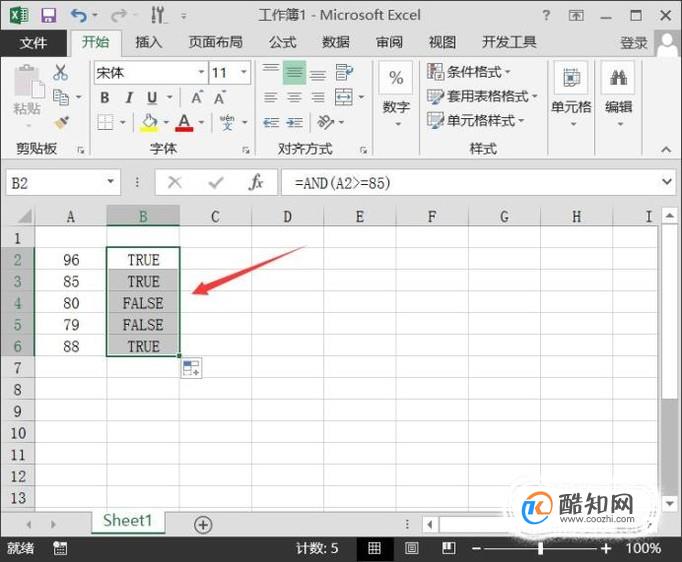Click the cell Borders icon
The image size is (682, 562).
click(105, 122)
